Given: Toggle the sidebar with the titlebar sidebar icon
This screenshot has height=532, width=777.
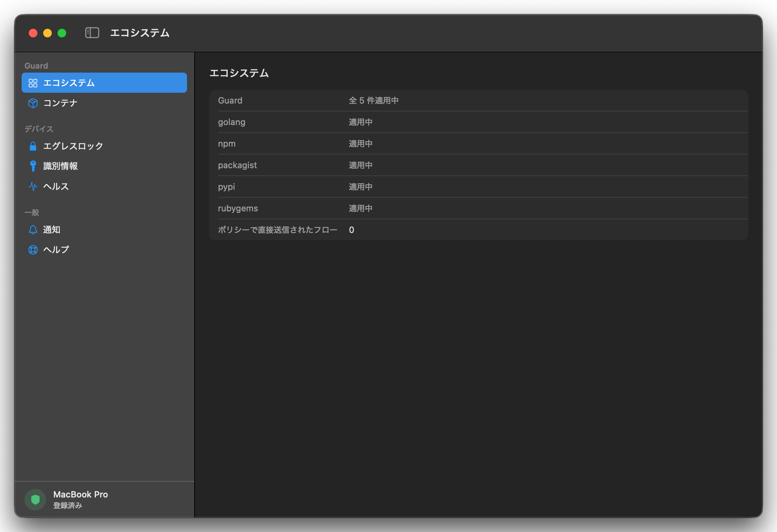Looking at the screenshot, I should click(92, 33).
